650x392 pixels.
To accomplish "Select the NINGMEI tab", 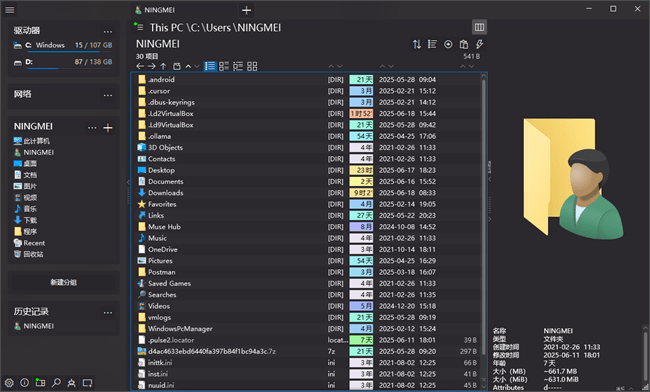I will click(155, 10).
